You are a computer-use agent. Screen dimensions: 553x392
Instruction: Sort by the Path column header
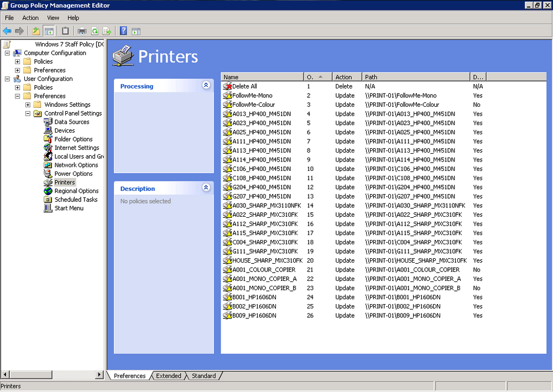tap(416, 77)
